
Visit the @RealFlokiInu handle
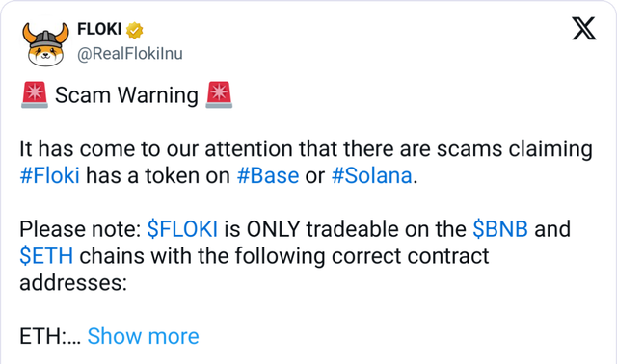pos(130,54)
